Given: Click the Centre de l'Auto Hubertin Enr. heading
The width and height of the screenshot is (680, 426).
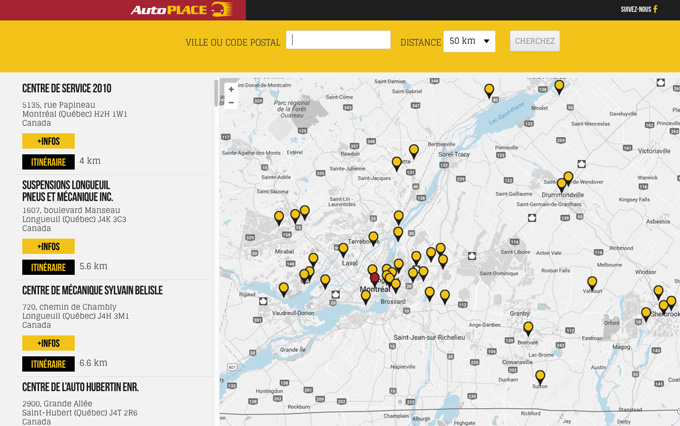Looking at the screenshot, I should click(80, 387).
